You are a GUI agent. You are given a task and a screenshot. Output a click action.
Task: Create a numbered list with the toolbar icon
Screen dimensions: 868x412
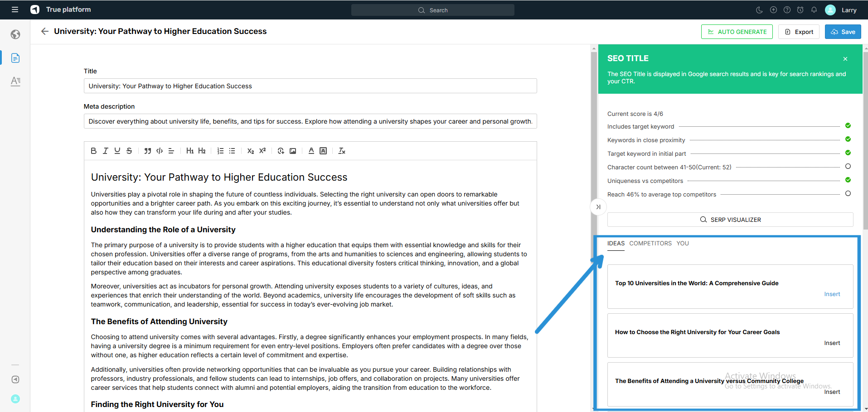[220, 151]
